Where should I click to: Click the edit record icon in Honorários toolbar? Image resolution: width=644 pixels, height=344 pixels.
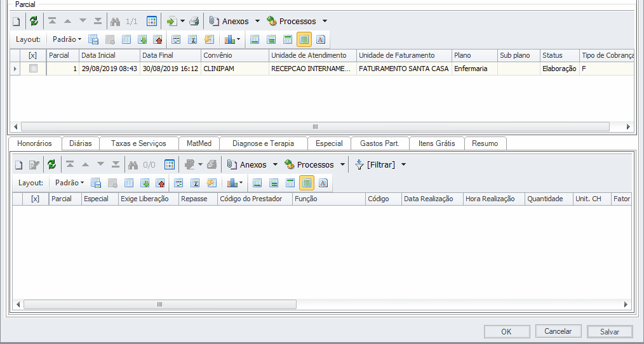click(x=34, y=164)
